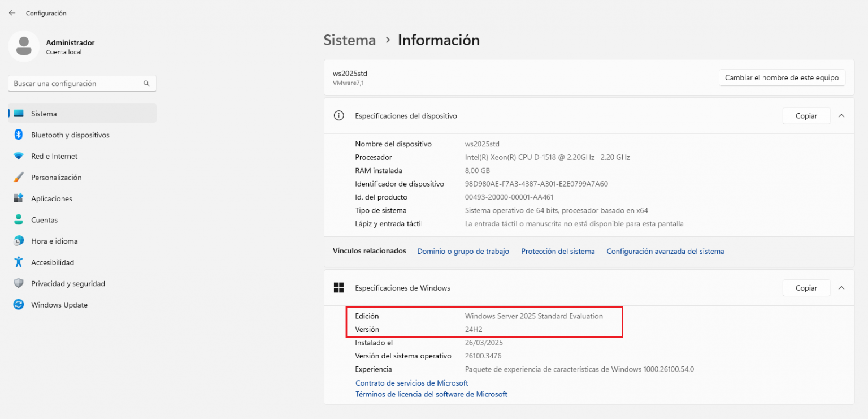868x419 pixels.
Task: Open Protección del sistema link
Action: (558, 251)
